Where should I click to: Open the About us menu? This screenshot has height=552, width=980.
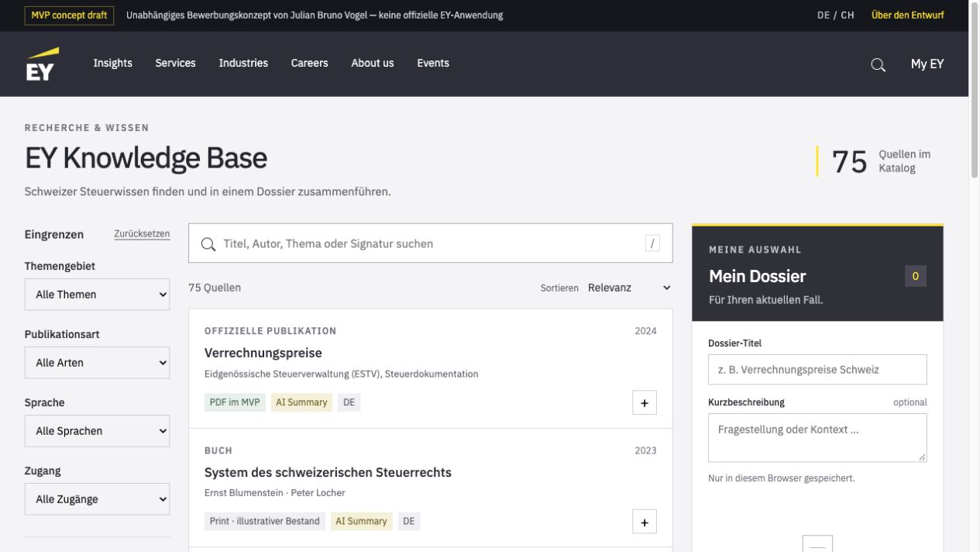(x=373, y=64)
